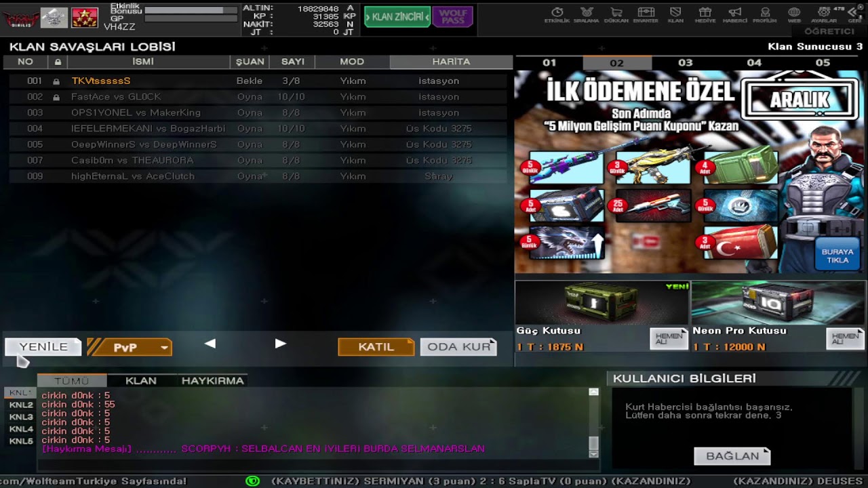The width and height of the screenshot is (868, 488).
Task: Open the Dükkan shop cart icon
Action: pyautogui.click(x=616, y=13)
